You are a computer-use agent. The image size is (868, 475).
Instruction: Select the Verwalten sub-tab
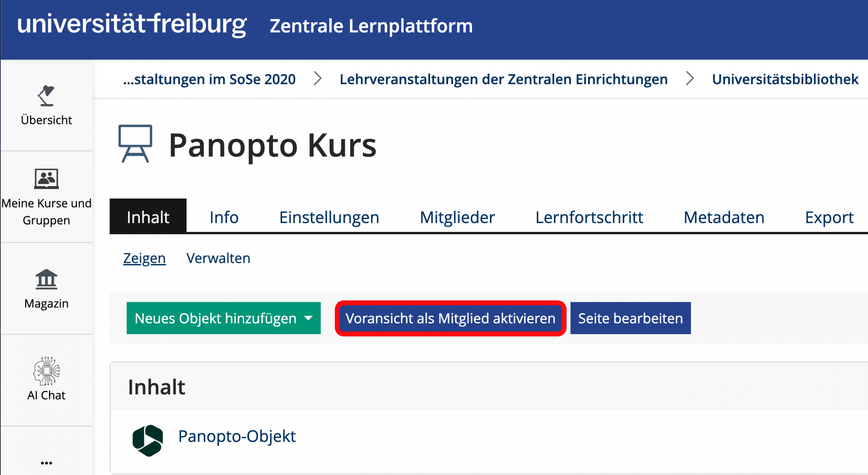218,259
